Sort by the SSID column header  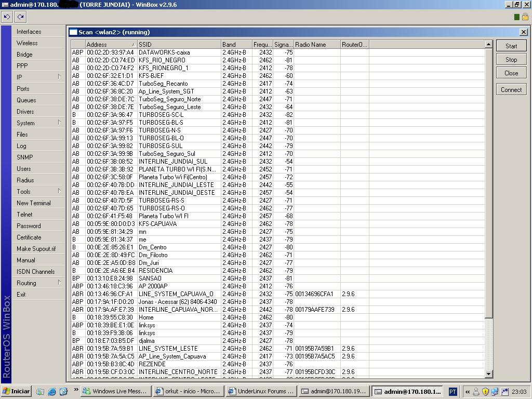coord(179,45)
